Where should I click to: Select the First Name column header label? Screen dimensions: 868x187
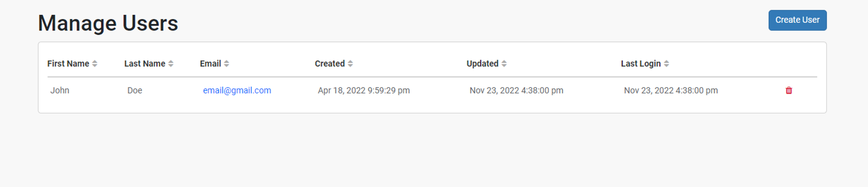tap(68, 63)
